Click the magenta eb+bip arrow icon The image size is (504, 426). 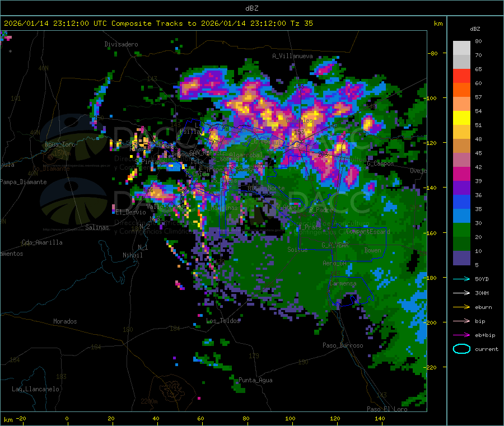click(x=461, y=335)
